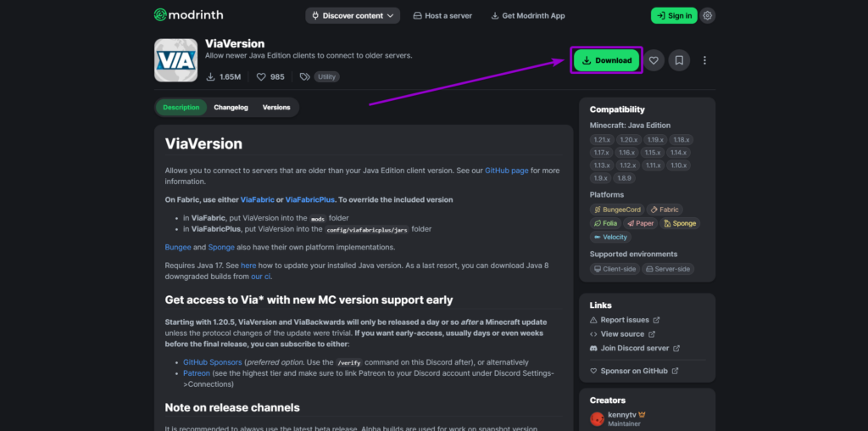Select the 1.17.x version tag
The image size is (868, 431).
pyautogui.click(x=601, y=153)
